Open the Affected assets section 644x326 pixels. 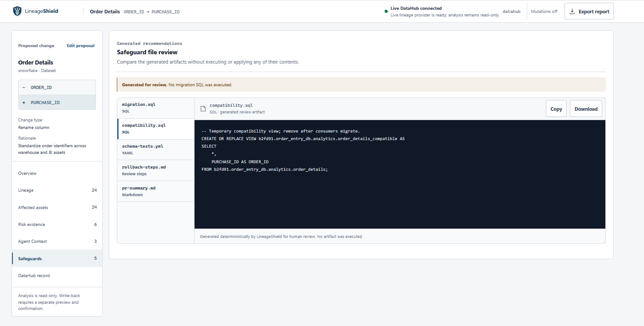pos(57,208)
